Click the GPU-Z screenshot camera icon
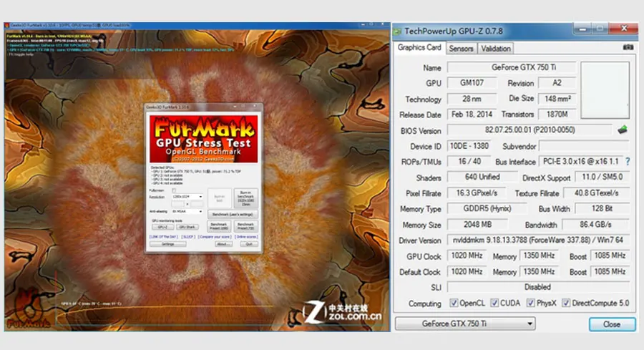 628,48
